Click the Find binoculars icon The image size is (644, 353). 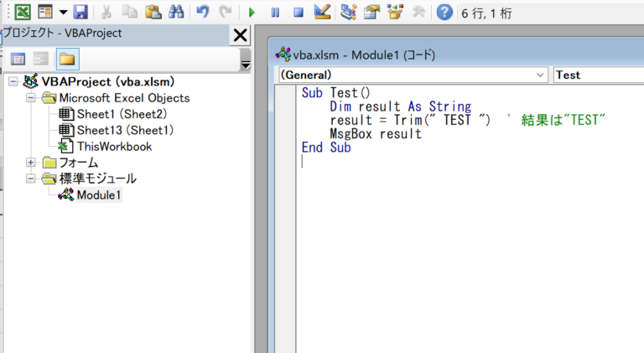click(x=176, y=13)
